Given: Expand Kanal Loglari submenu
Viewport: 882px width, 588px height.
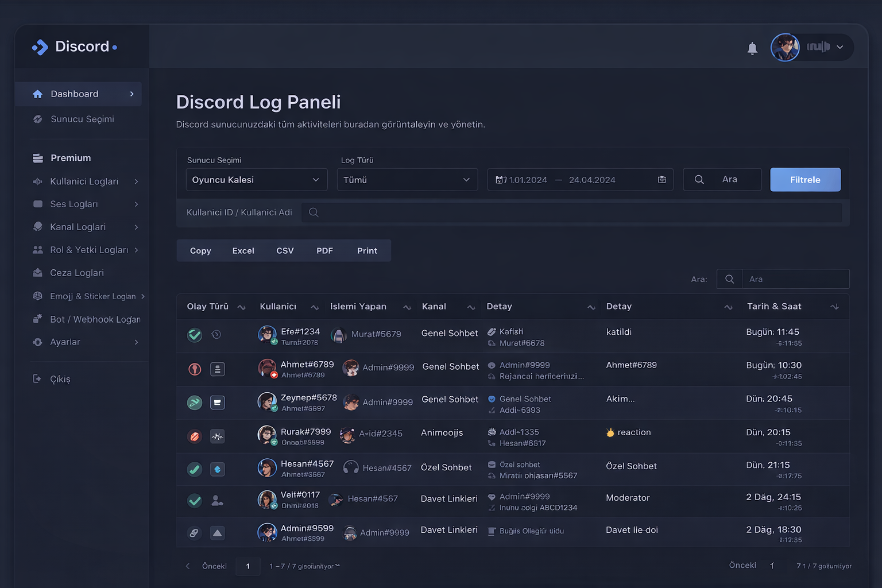Looking at the screenshot, I should pyautogui.click(x=136, y=227).
